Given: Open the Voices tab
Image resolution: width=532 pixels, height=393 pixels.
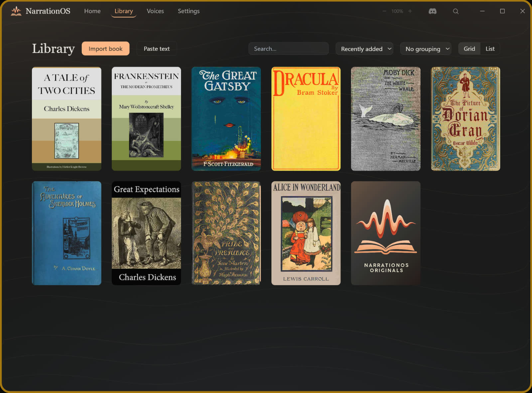Looking at the screenshot, I should 155,11.
